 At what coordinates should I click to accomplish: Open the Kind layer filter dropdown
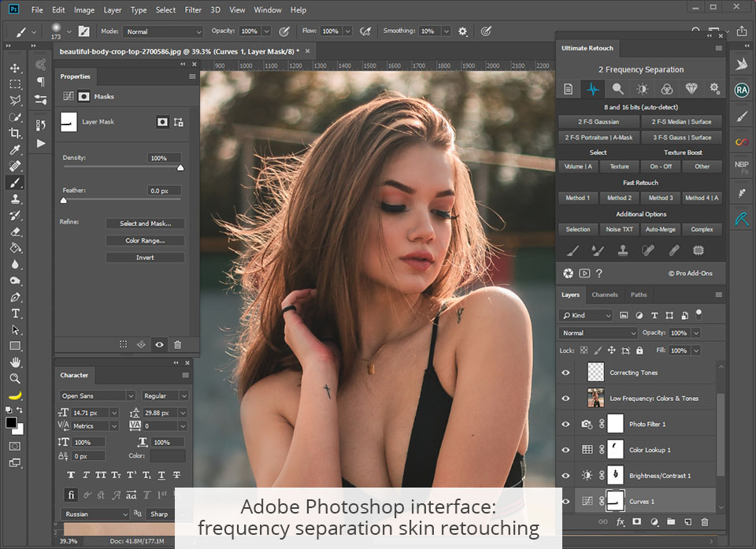585,315
